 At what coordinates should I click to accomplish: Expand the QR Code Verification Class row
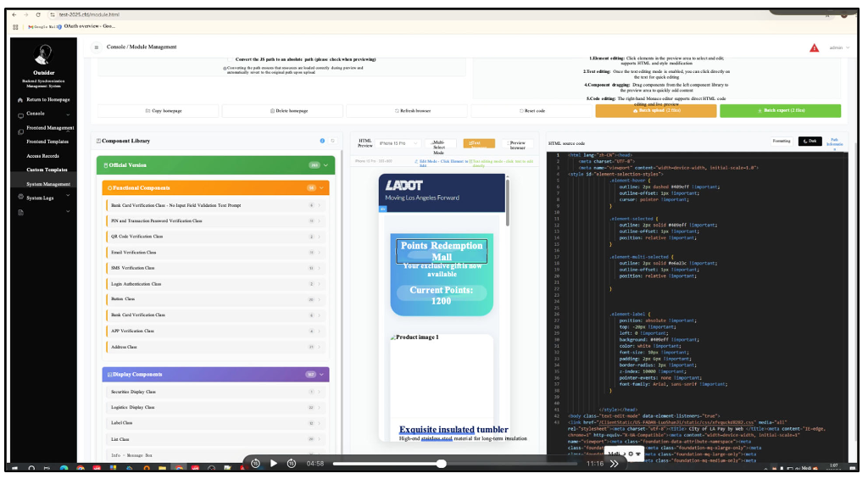point(214,237)
